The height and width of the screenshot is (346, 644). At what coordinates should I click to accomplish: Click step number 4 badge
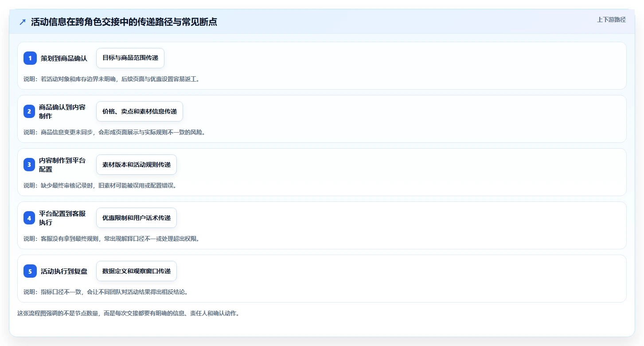tap(30, 218)
